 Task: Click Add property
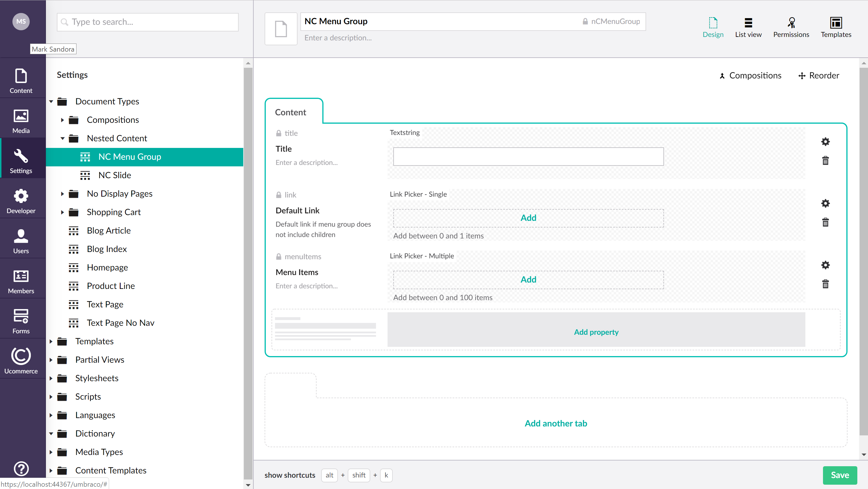coord(596,332)
